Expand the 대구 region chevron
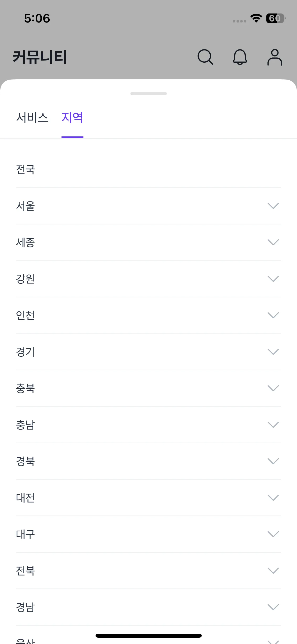297x644 pixels. tap(273, 534)
